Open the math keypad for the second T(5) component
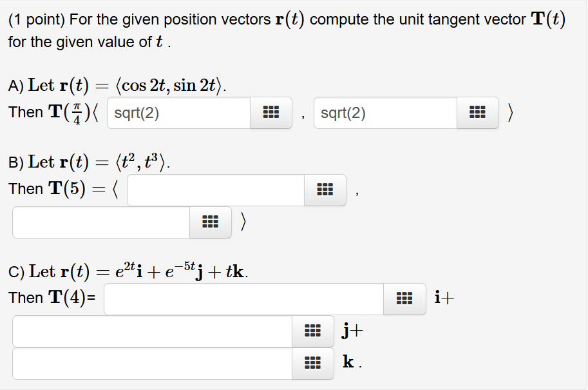Image resolution: width=588 pixels, height=390 pixels. pos(211,222)
